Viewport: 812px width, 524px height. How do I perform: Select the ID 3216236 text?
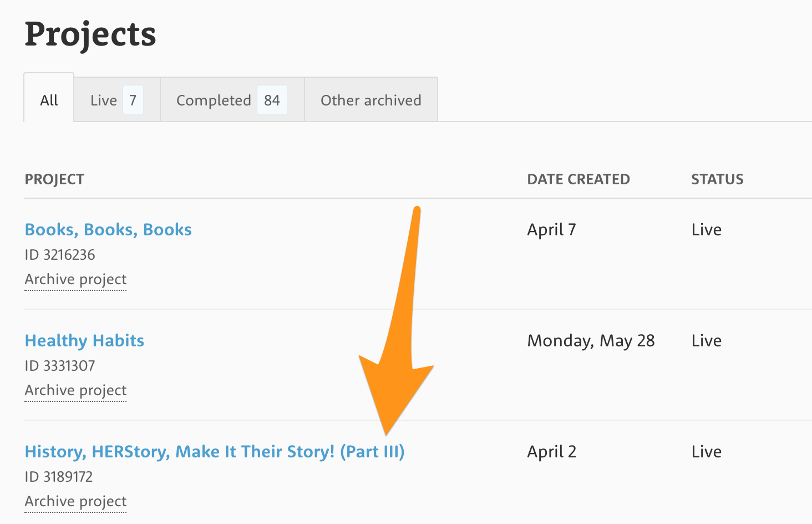click(60, 255)
